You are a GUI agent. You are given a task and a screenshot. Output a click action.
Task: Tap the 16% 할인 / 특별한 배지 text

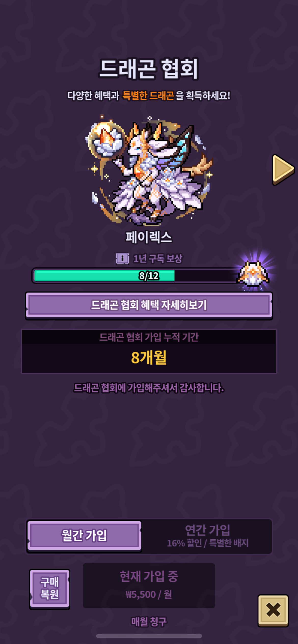(x=208, y=543)
